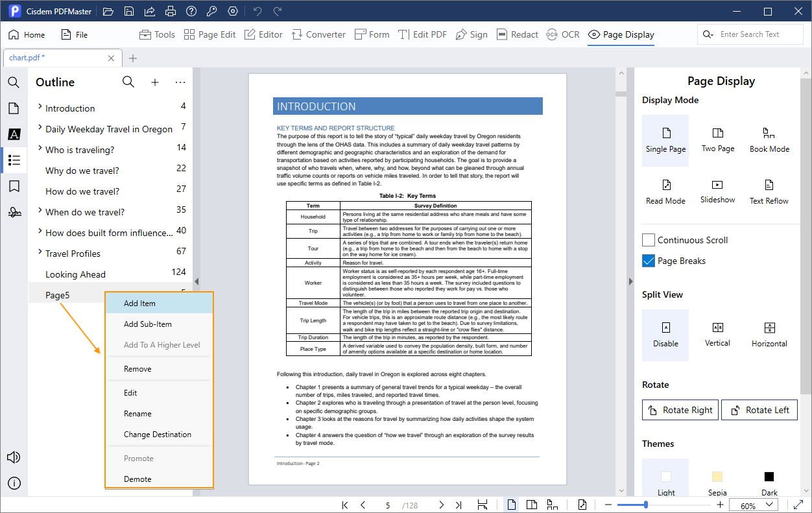This screenshot has height=513, width=812.
Task: Select Two Page display mode
Action: point(717,140)
